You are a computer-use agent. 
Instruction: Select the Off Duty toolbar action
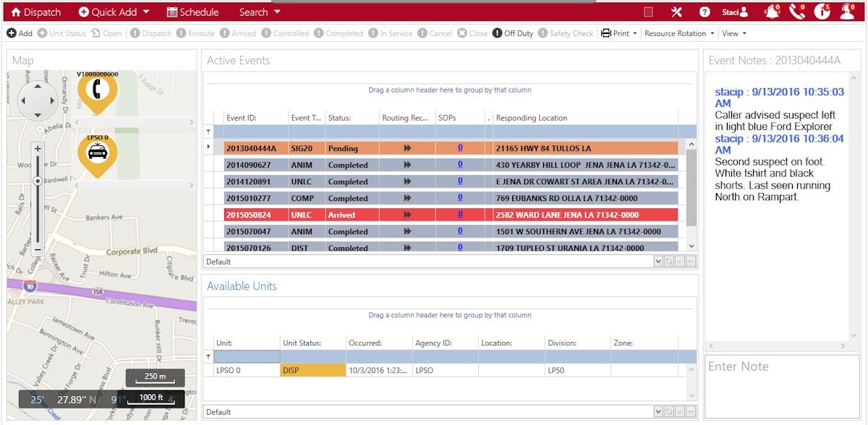(513, 33)
